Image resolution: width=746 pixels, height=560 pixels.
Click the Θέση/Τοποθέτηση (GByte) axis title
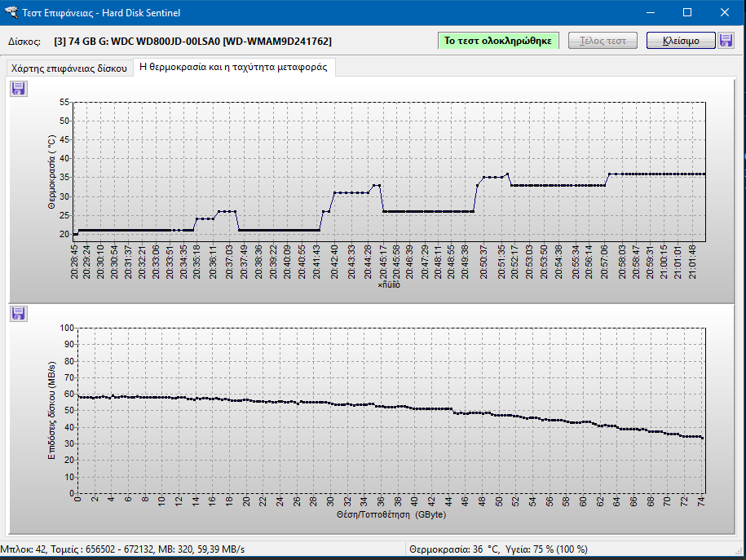391,514
